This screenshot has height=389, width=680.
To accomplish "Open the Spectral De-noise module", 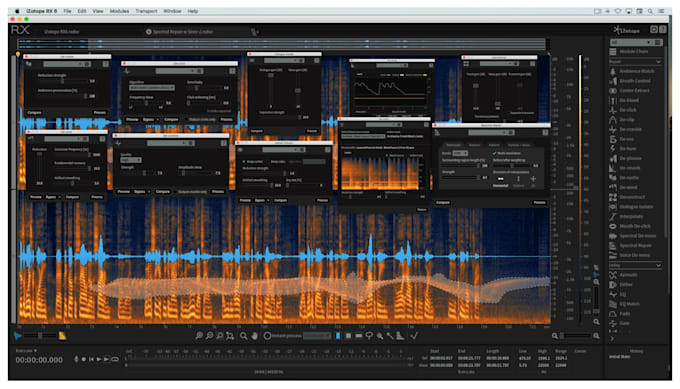I will point(633,236).
